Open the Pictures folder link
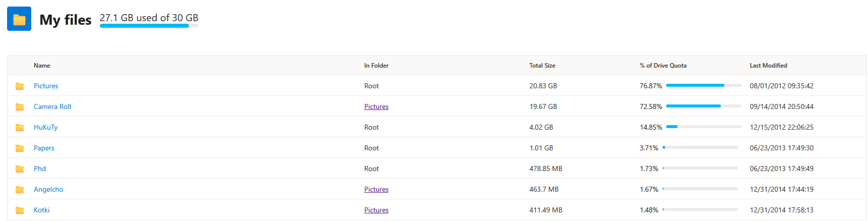This screenshot has width=868, height=221. (46, 86)
